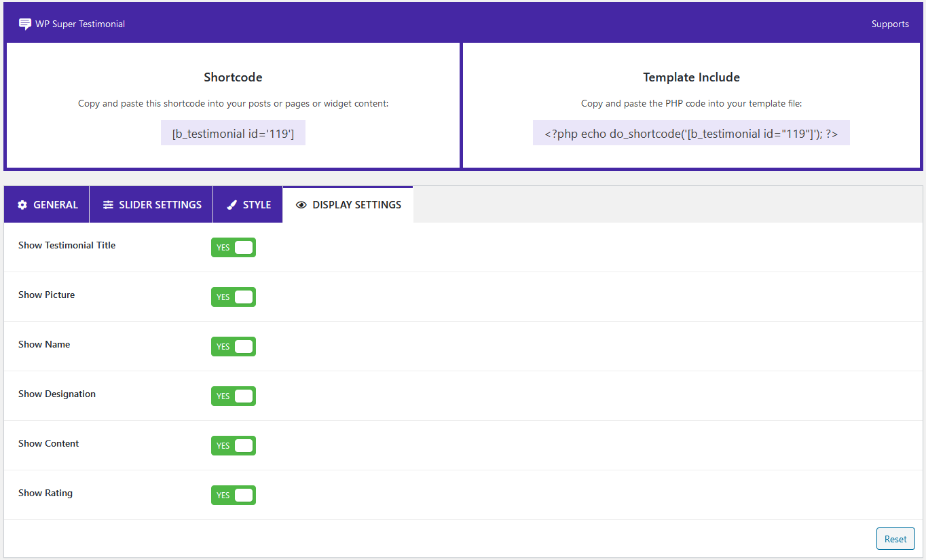Select the Display Settings tab

click(x=348, y=204)
